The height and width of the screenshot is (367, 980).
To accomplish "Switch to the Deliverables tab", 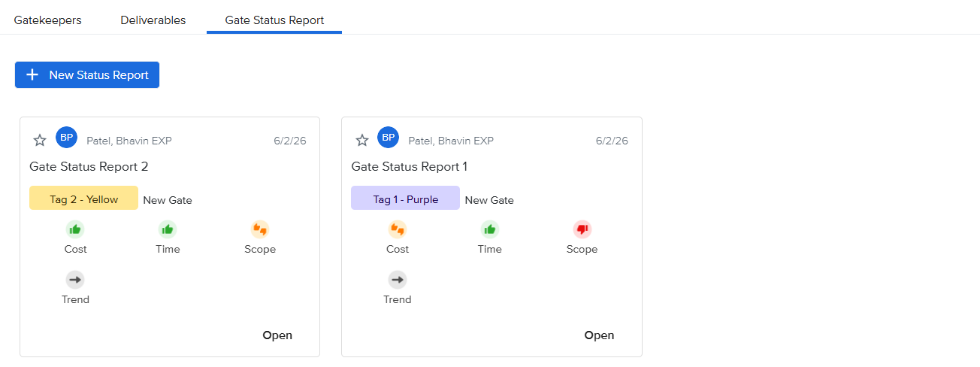I will [153, 20].
